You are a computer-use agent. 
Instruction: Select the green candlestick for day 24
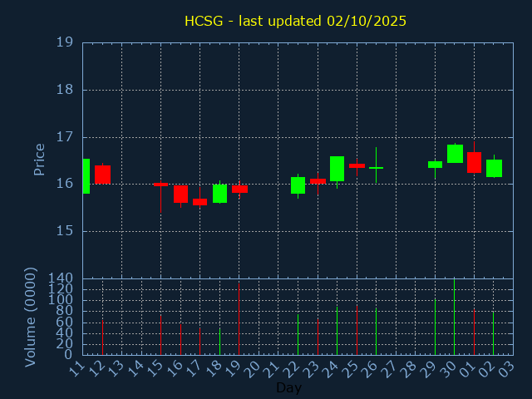coord(337,169)
